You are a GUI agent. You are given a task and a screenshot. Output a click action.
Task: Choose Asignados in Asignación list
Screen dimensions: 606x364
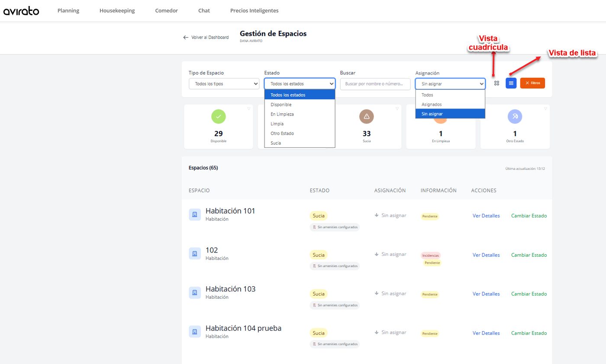(x=450, y=104)
